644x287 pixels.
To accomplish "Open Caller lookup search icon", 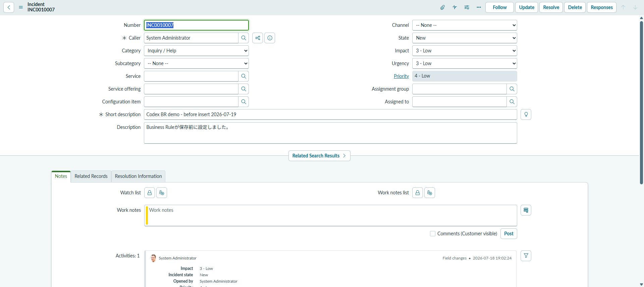I will (244, 38).
